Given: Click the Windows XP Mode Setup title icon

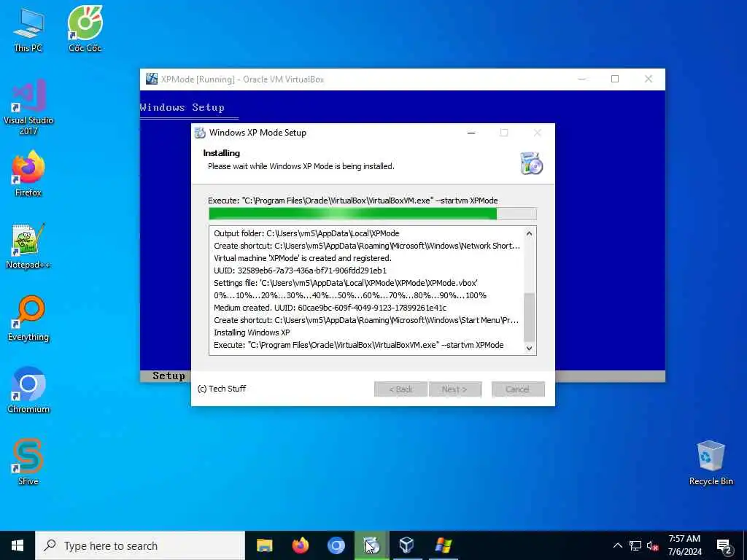Looking at the screenshot, I should click(x=200, y=133).
